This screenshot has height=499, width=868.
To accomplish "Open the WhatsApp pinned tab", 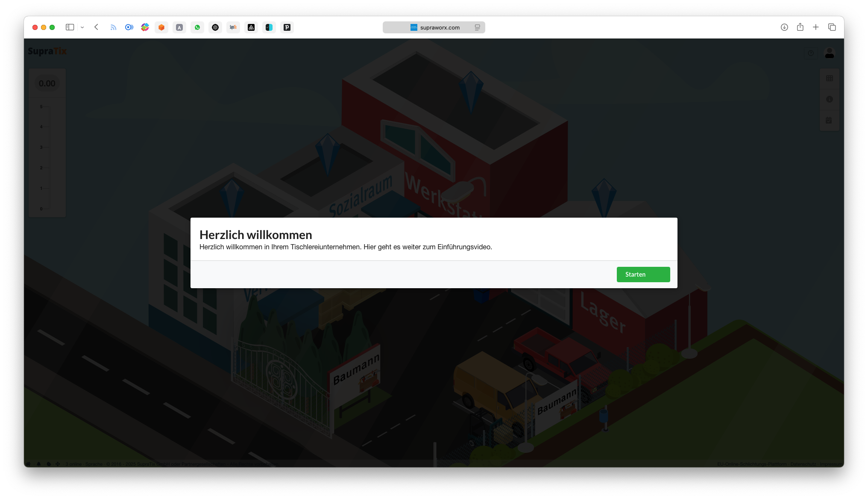I will (197, 27).
